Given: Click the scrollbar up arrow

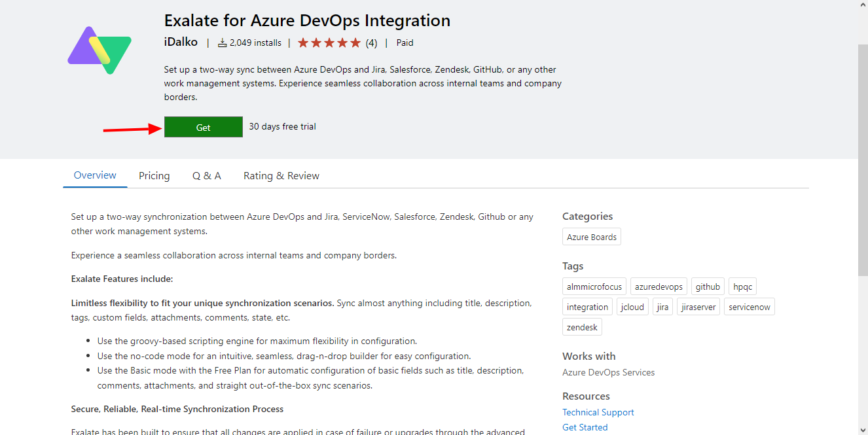Looking at the screenshot, I should tap(863, 5).
